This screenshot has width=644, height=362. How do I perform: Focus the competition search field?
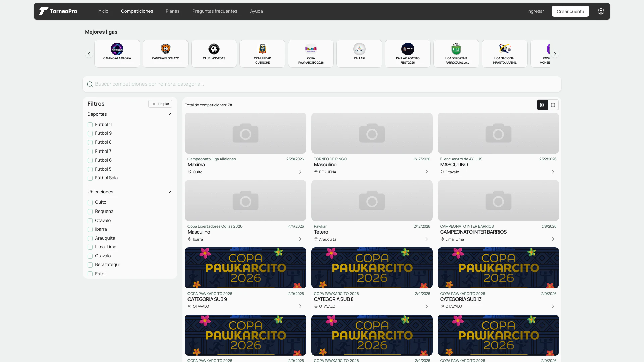tap(322, 84)
